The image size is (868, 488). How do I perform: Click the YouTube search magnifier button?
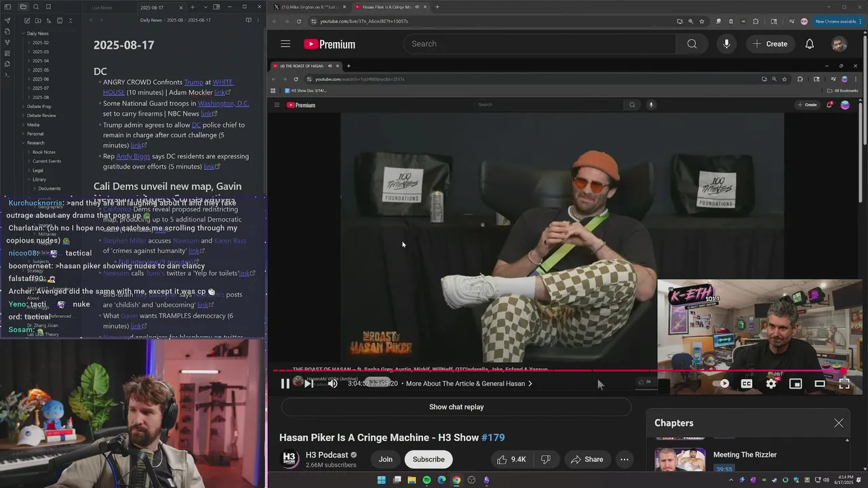tap(692, 44)
